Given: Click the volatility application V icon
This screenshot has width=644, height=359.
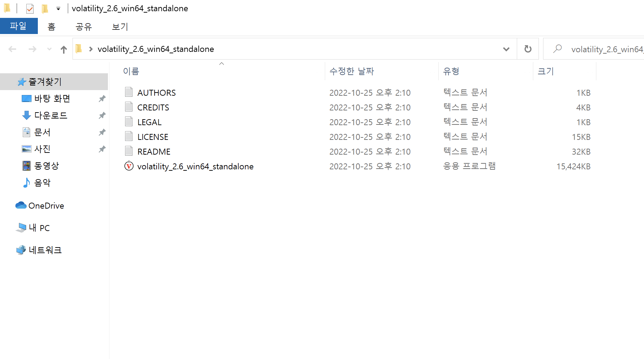Looking at the screenshot, I should [x=129, y=166].
